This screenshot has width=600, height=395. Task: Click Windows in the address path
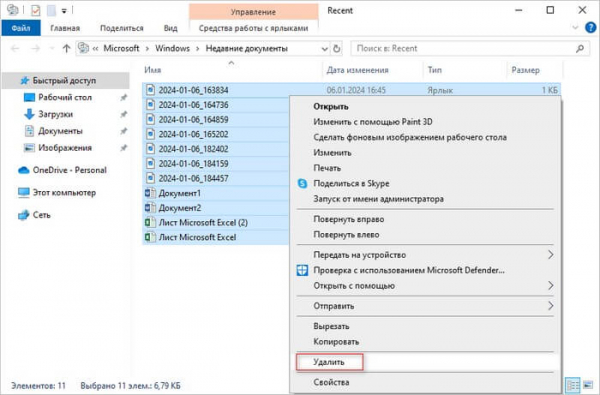172,49
